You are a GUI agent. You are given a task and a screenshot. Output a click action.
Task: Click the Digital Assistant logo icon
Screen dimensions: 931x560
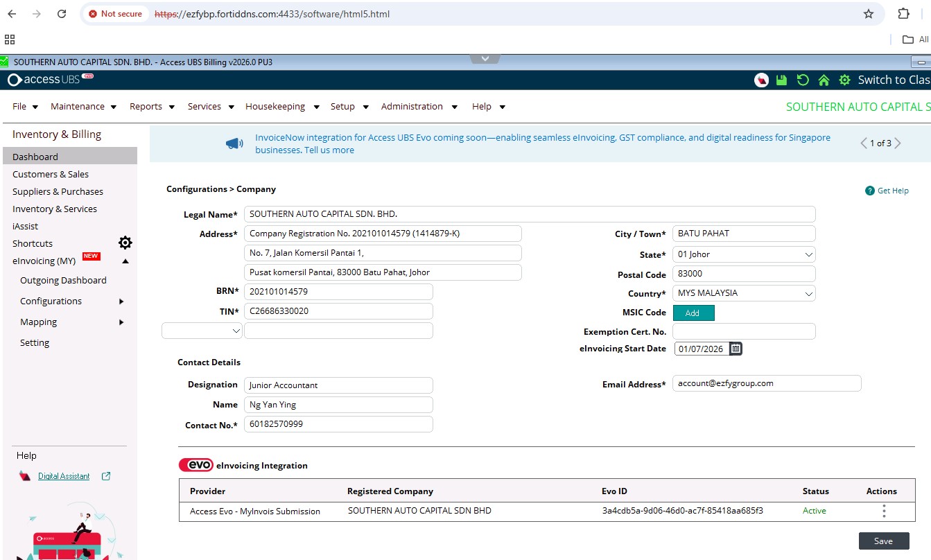pyautogui.click(x=25, y=476)
